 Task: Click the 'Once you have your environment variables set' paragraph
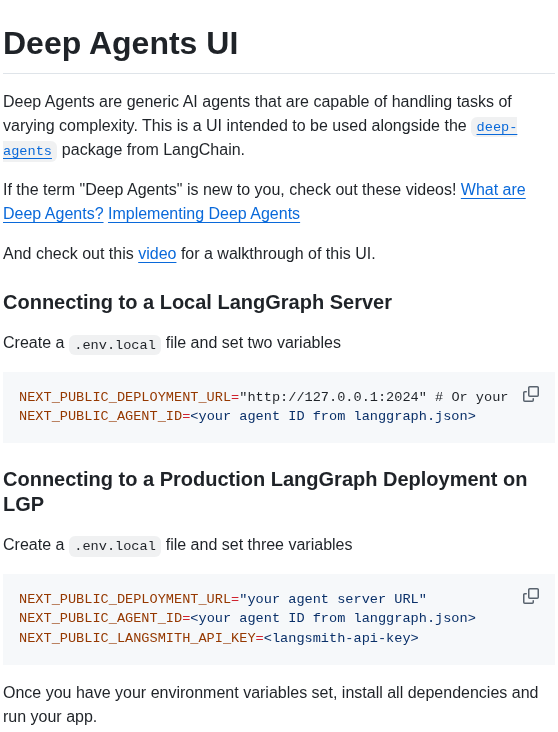(x=270, y=704)
